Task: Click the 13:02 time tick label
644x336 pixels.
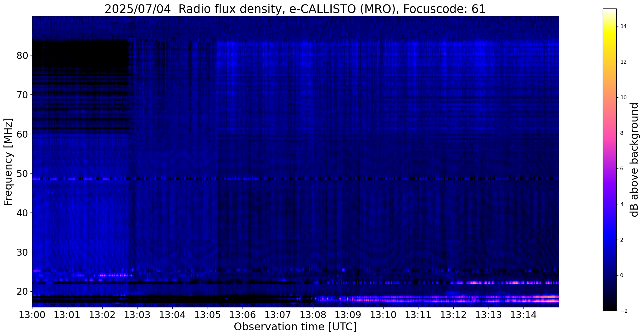Action: [x=102, y=315]
